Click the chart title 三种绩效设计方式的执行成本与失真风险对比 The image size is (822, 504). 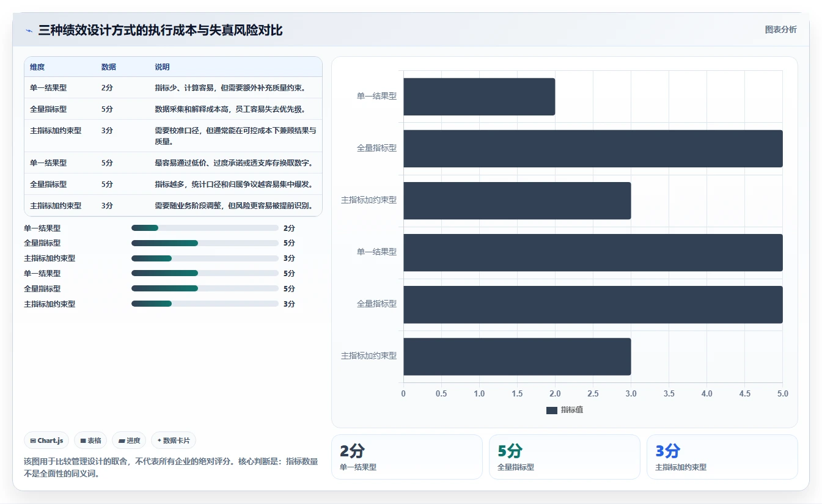(x=160, y=31)
